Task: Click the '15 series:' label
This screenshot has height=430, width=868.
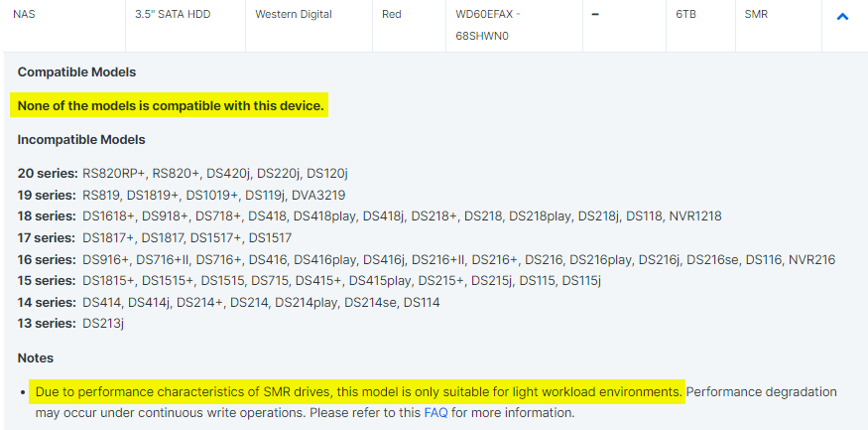Action: tap(47, 281)
